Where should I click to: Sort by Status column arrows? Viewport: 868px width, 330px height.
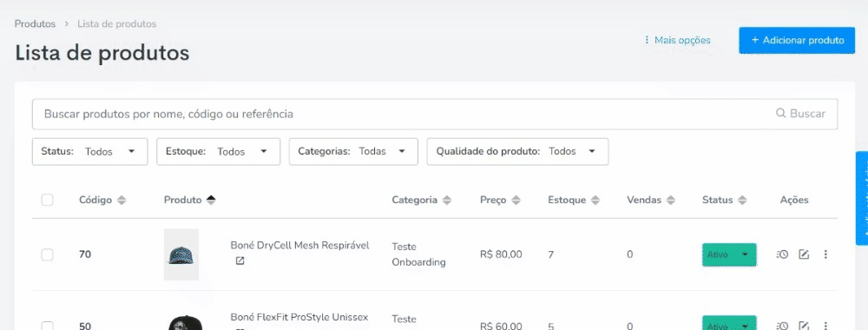pyautogui.click(x=742, y=201)
